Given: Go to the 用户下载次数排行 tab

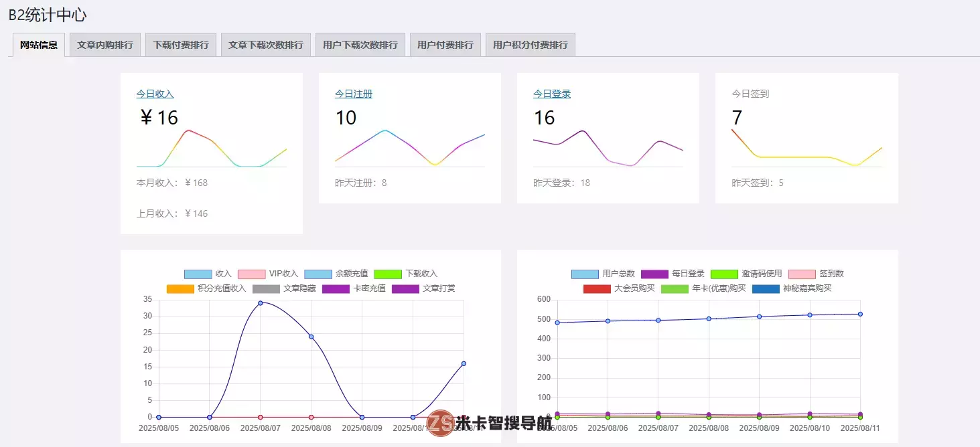Looking at the screenshot, I should pos(360,45).
